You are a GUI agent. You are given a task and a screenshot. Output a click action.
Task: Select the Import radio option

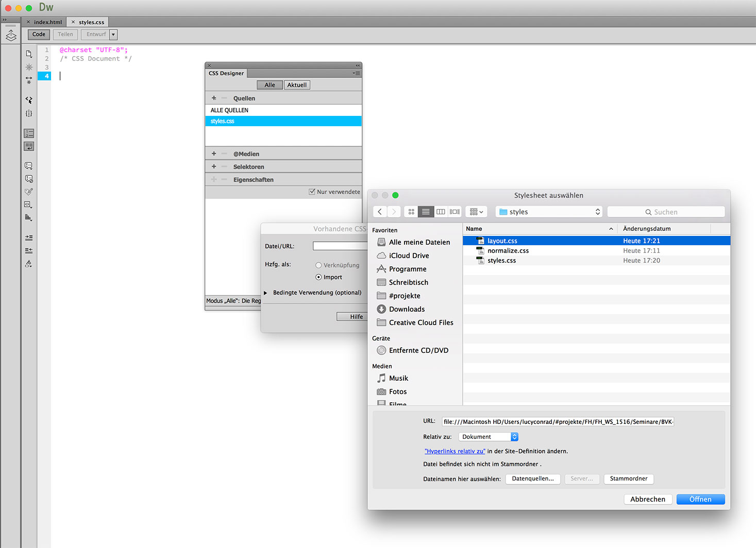tap(318, 277)
